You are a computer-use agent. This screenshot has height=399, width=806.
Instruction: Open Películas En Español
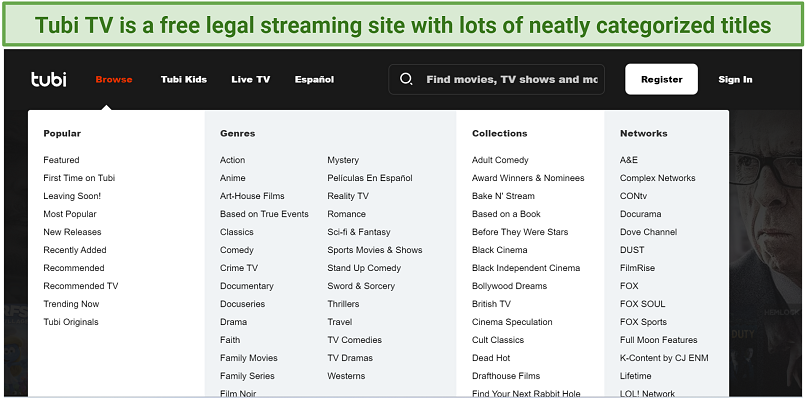pos(370,178)
